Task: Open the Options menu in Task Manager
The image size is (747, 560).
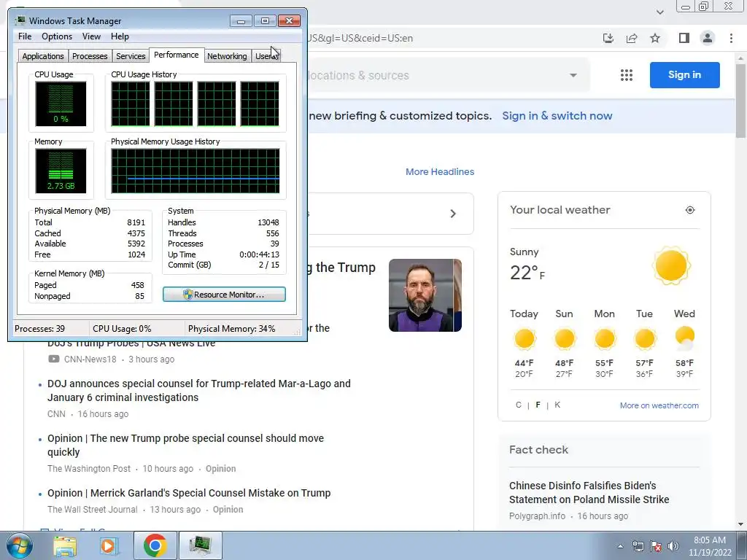Action: pyautogui.click(x=57, y=36)
